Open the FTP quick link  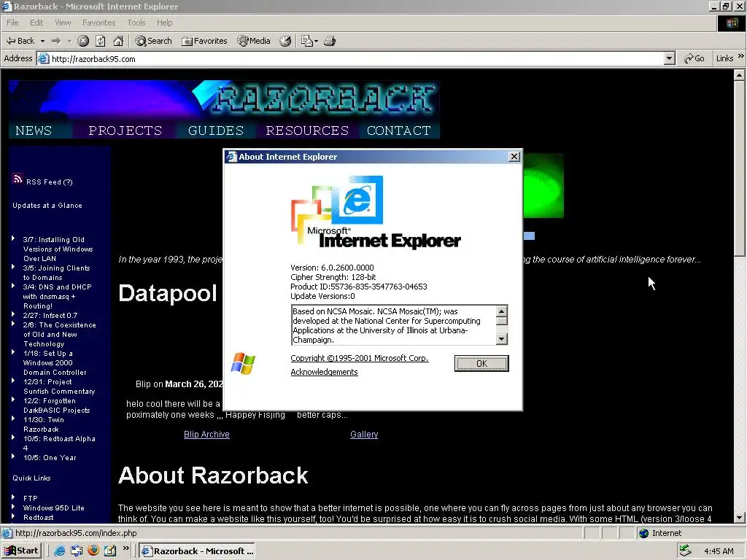[x=31, y=498]
